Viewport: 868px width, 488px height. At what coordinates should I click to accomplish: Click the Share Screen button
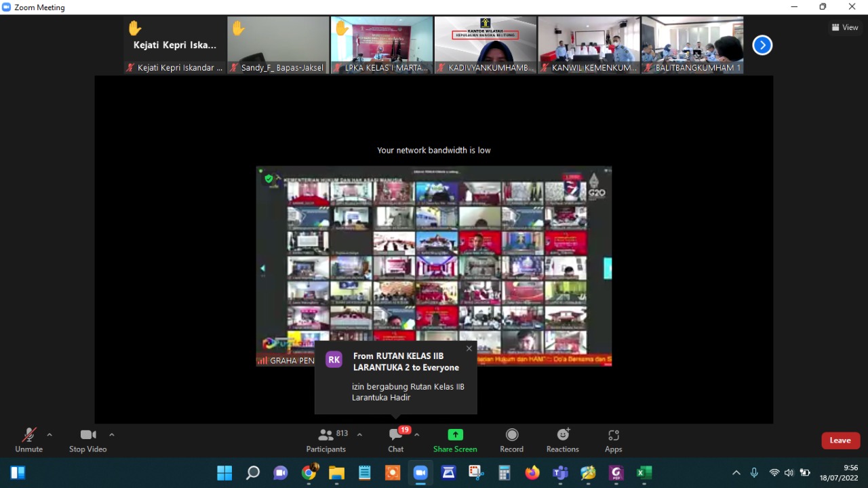(455, 440)
